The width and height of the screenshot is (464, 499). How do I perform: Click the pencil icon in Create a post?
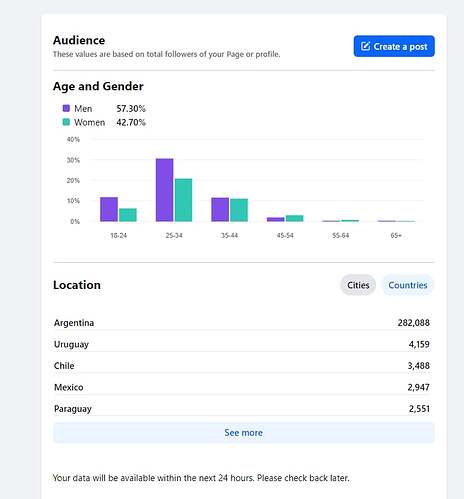[365, 46]
